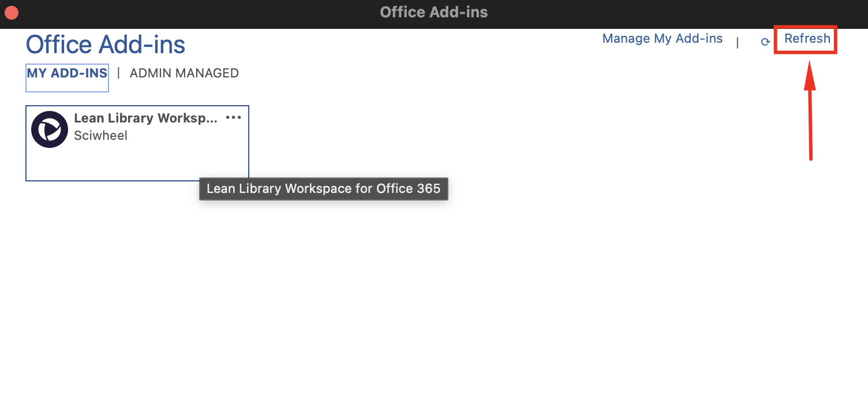
Task: Click the highlighted Refresh control in red box
Action: click(x=806, y=39)
